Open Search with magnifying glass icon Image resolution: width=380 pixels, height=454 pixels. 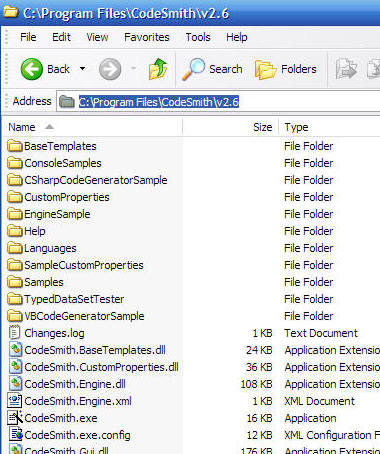(194, 69)
